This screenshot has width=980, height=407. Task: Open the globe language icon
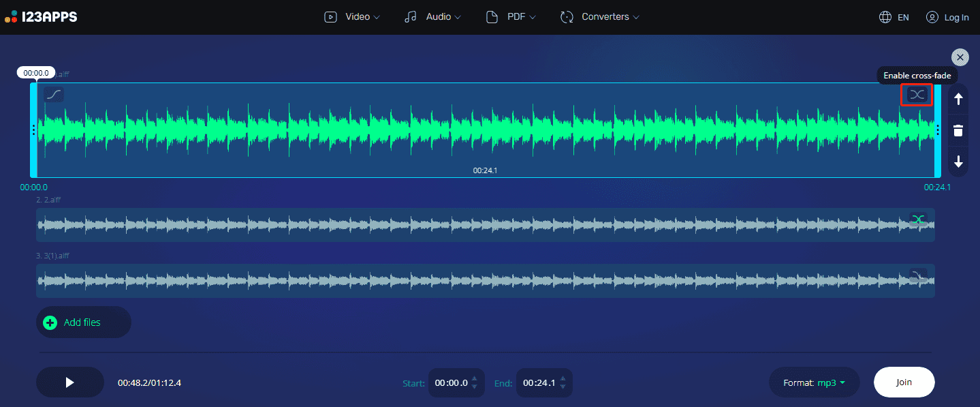click(883, 16)
